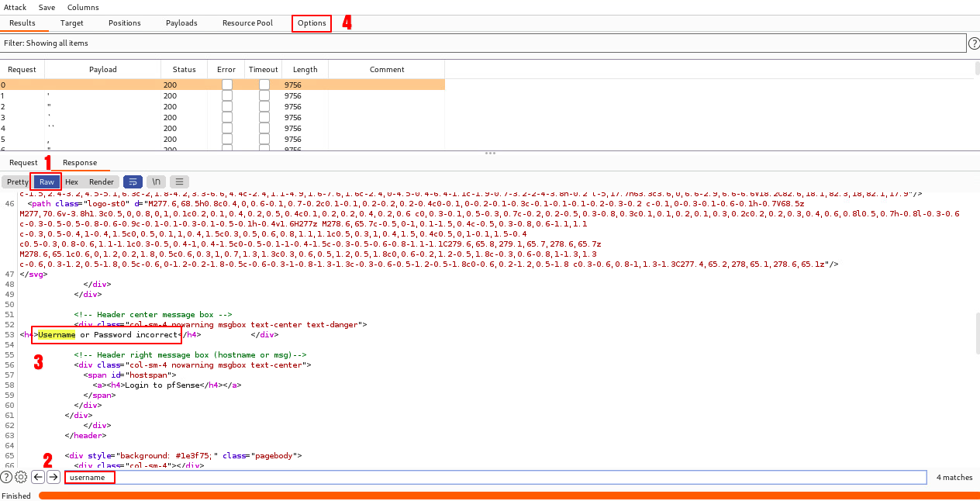Image resolution: width=980 pixels, height=501 pixels.
Task: Check the Timeout checkbox for request 1
Action: pyautogui.click(x=264, y=95)
